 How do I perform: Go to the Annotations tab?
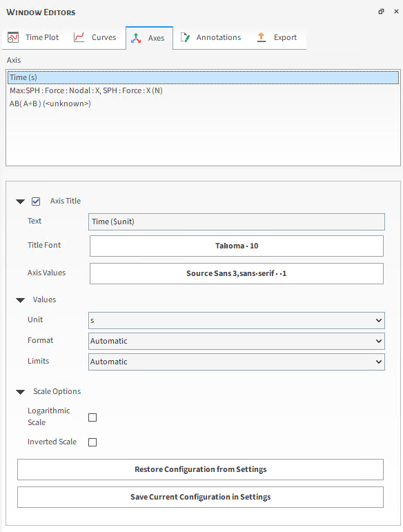coord(211,37)
